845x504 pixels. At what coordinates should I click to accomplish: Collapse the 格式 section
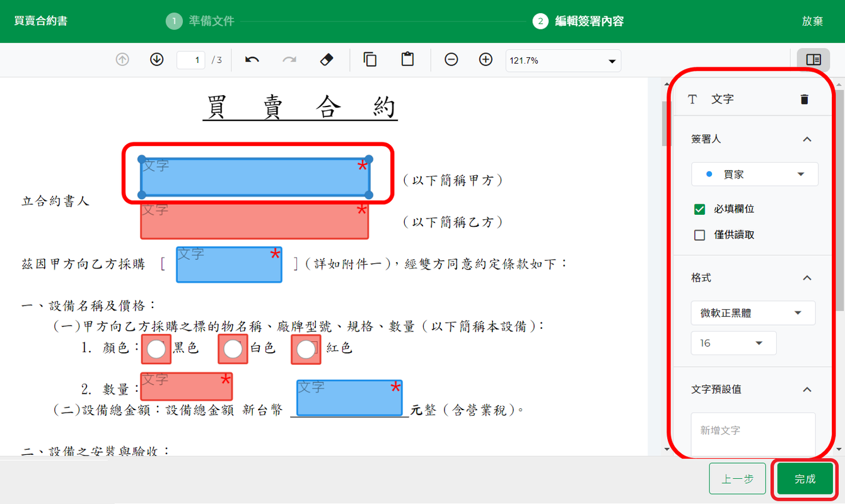[807, 278]
